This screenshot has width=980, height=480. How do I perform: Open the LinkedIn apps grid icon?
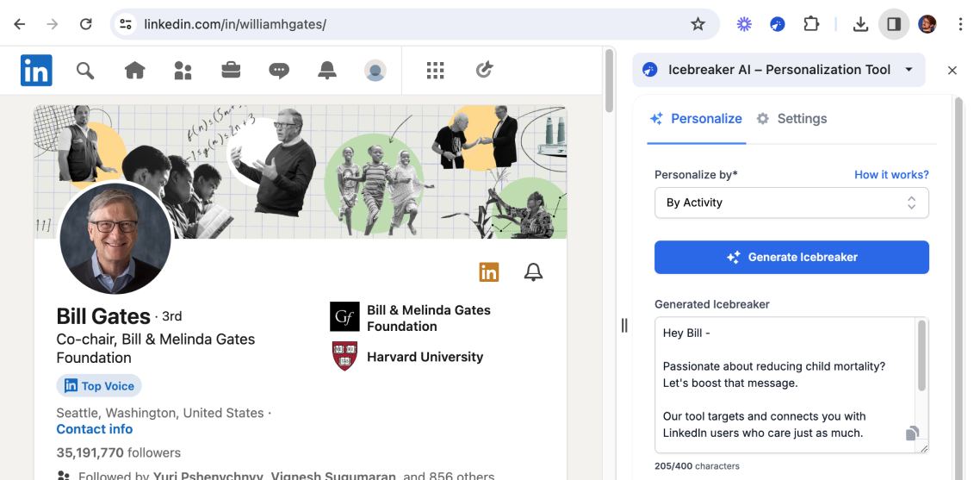point(436,71)
